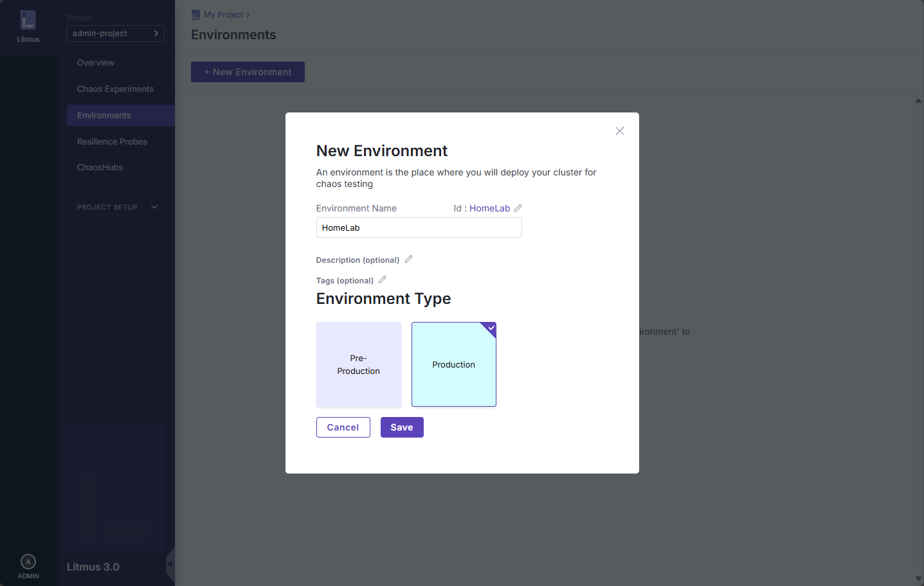Image resolution: width=924 pixels, height=586 pixels.
Task: Go to Resilience Probes page
Action: coord(112,141)
